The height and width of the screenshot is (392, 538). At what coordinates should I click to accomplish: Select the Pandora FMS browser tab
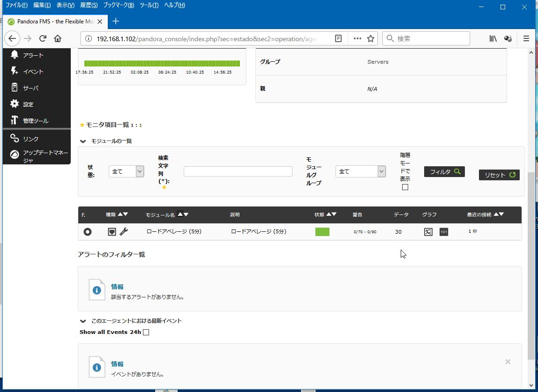[55, 21]
